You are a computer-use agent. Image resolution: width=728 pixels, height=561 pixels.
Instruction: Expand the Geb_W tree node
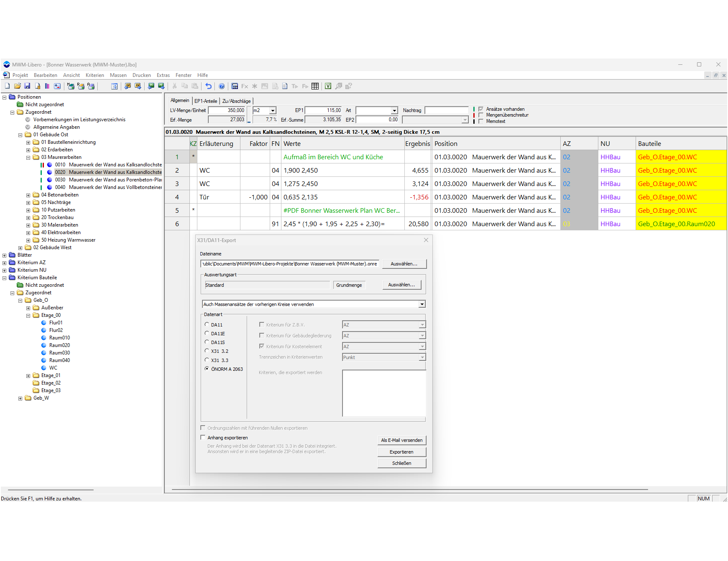pyautogui.click(x=20, y=398)
